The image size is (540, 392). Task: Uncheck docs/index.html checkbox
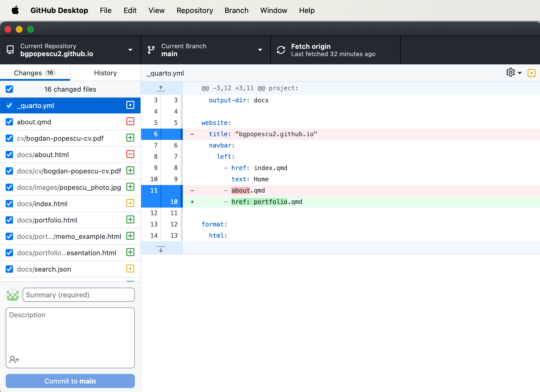[9, 204]
